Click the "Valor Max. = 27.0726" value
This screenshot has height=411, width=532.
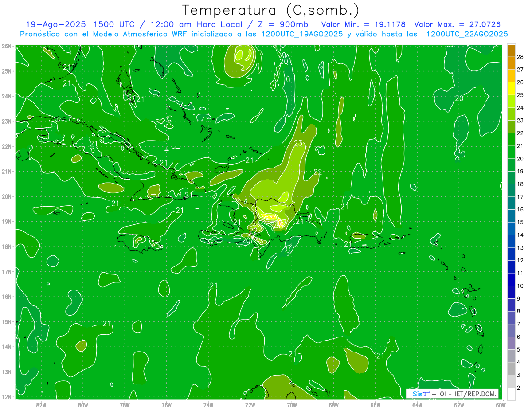point(458,24)
